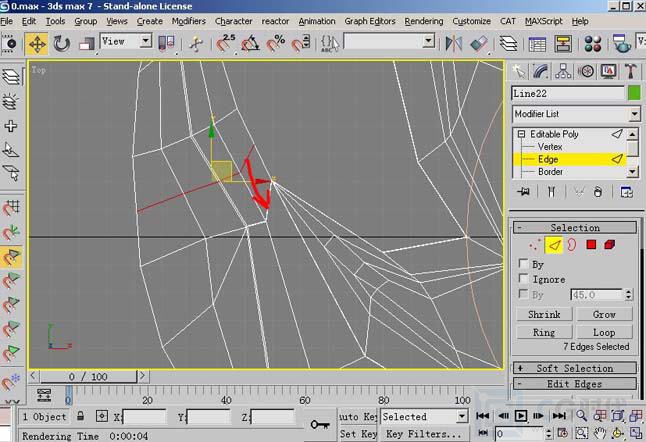Open the MAXScript menu

coord(543,21)
